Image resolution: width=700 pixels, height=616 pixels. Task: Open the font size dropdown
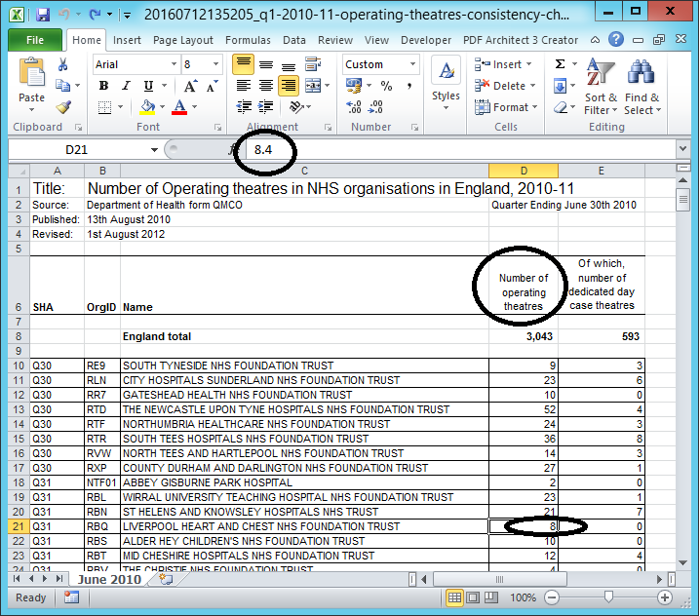point(216,64)
